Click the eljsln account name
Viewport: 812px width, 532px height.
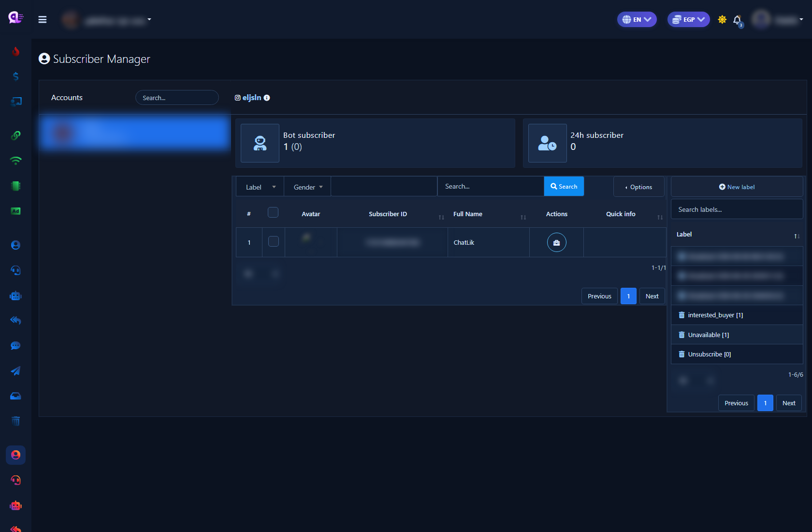tap(252, 98)
